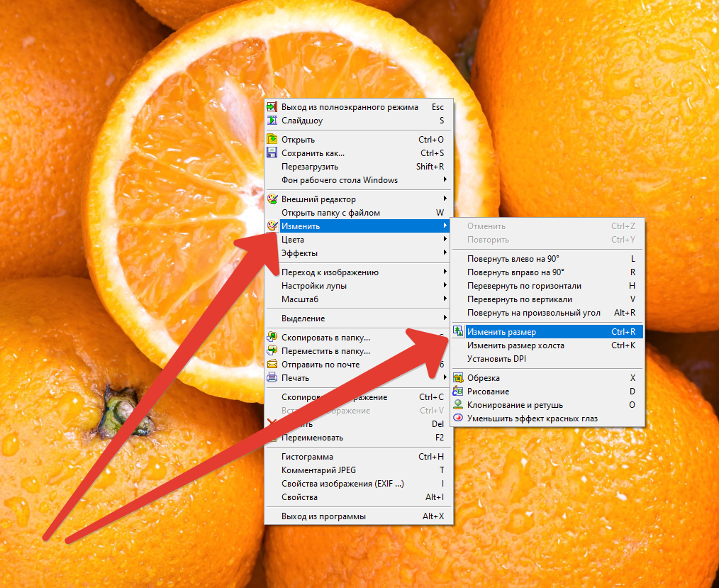Image resolution: width=719 pixels, height=588 pixels.
Task: Choose Свойства with the Alt+I shortcut
Action: (x=359, y=497)
